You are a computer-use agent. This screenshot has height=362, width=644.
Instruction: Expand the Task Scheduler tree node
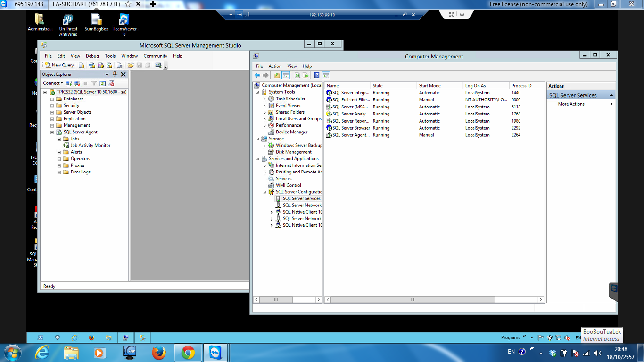click(264, 99)
